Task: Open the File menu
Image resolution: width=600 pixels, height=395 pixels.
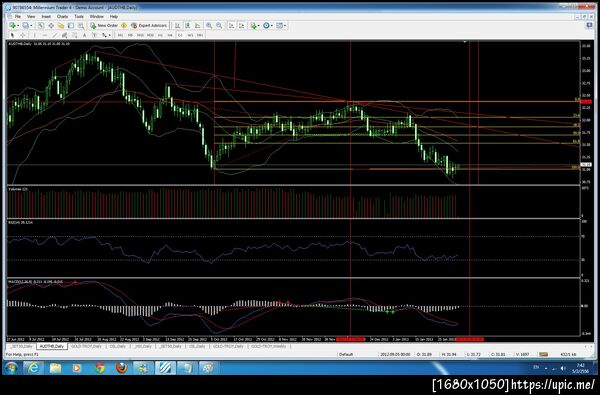Action: [18, 17]
